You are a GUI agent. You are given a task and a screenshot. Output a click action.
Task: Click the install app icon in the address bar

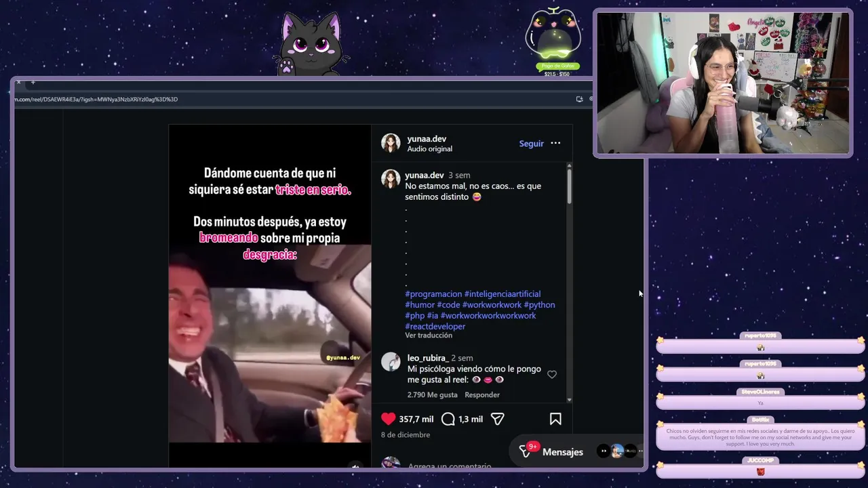pyautogui.click(x=579, y=99)
